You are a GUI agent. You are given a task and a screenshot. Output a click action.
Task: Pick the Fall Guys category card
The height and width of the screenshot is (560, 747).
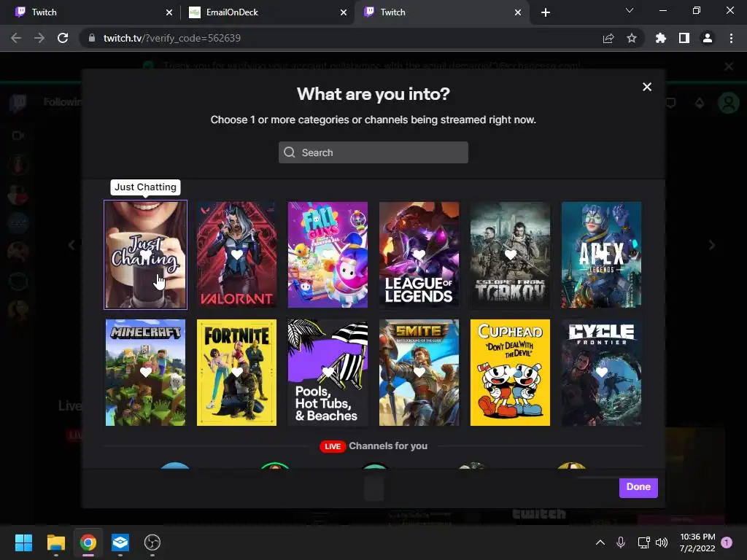(x=328, y=254)
